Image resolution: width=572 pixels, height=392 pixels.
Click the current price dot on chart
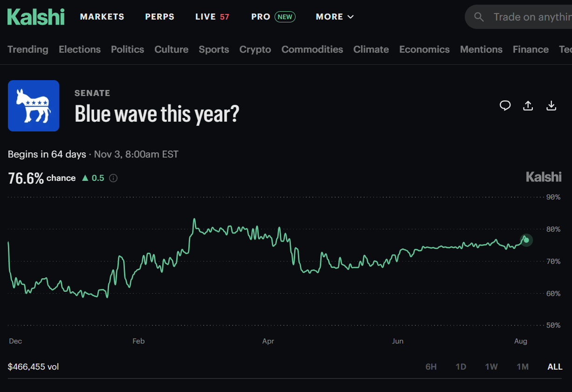coord(526,240)
